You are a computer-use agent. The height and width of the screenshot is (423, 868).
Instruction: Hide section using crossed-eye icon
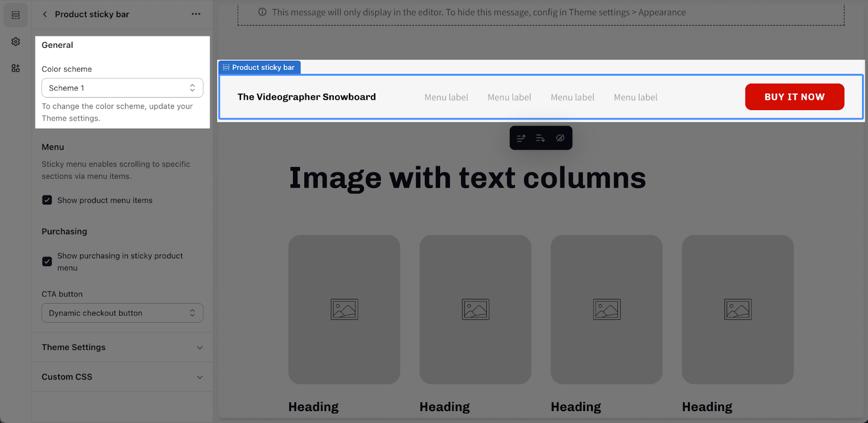click(560, 138)
